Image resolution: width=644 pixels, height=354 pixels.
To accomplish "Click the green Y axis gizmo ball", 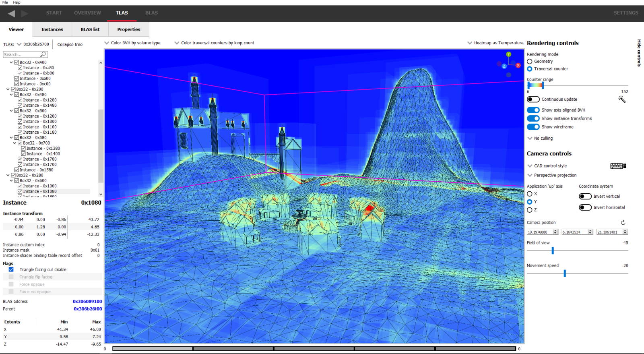I will [x=509, y=54].
